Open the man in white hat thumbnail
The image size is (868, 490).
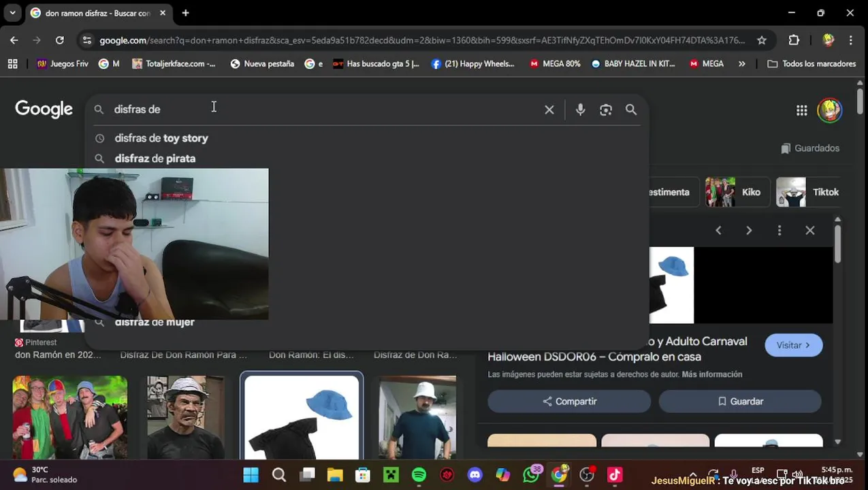point(417,417)
